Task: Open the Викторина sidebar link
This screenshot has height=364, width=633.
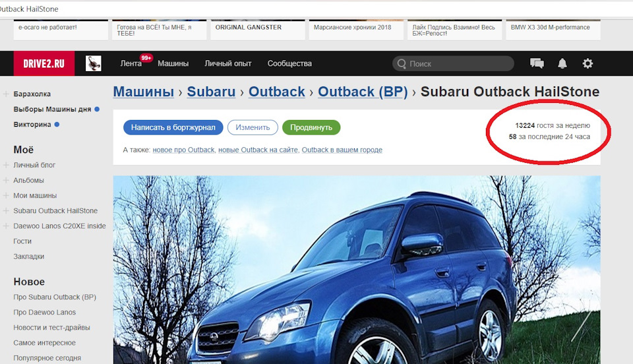Action: coord(32,124)
